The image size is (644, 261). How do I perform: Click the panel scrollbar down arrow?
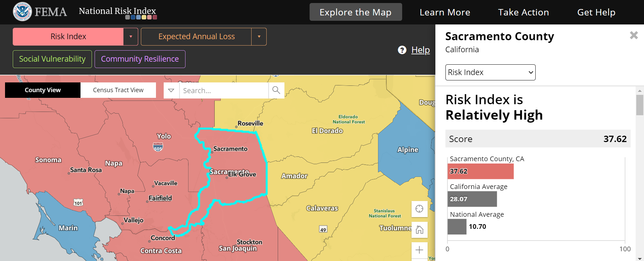click(640, 258)
